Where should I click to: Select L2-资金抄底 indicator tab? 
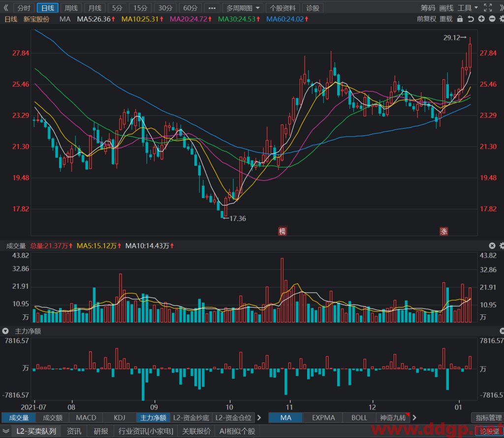click(191, 418)
